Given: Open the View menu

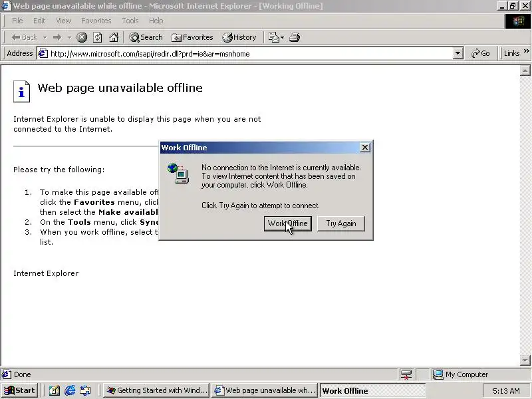Looking at the screenshot, I should 63,21.
